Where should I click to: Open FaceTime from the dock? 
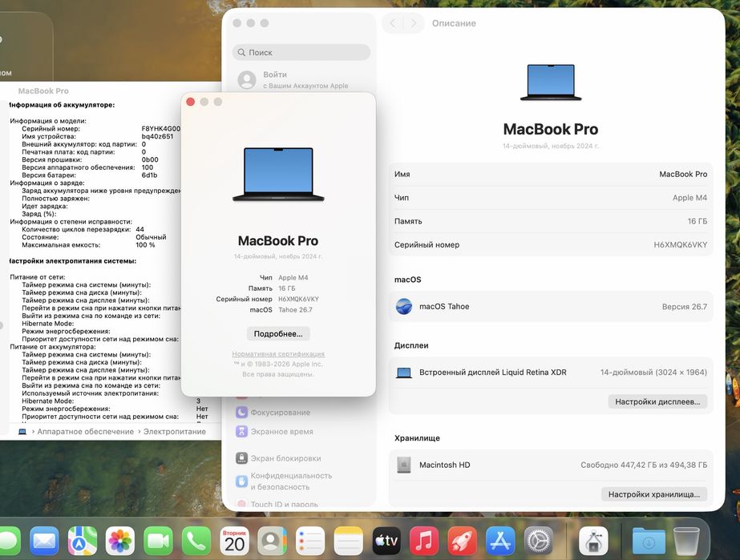click(x=158, y=541)
